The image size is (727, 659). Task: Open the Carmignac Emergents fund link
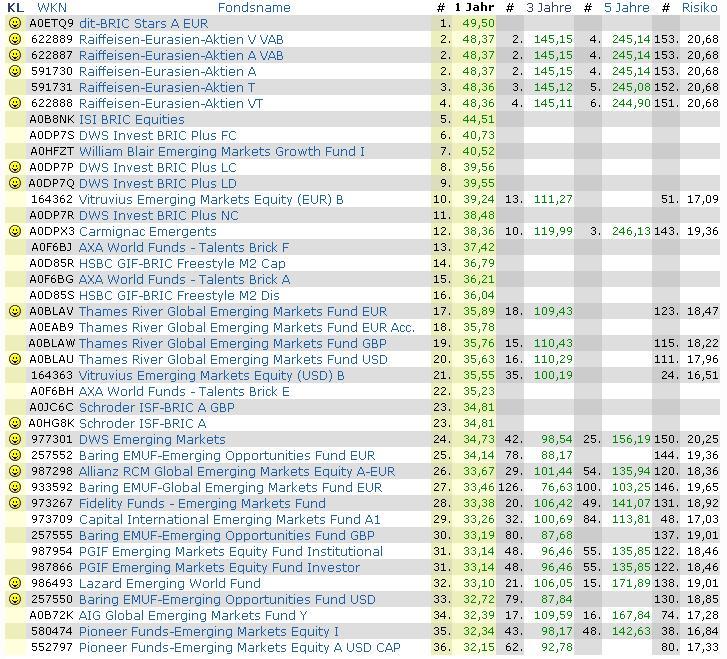(x=147, y=231)
